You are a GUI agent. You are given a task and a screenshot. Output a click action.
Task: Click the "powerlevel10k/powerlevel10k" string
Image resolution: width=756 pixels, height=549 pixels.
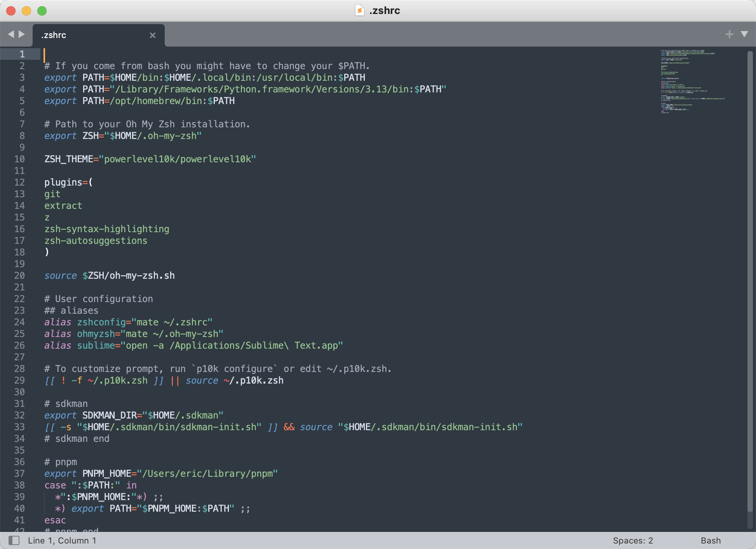click(x=178, y=159)
